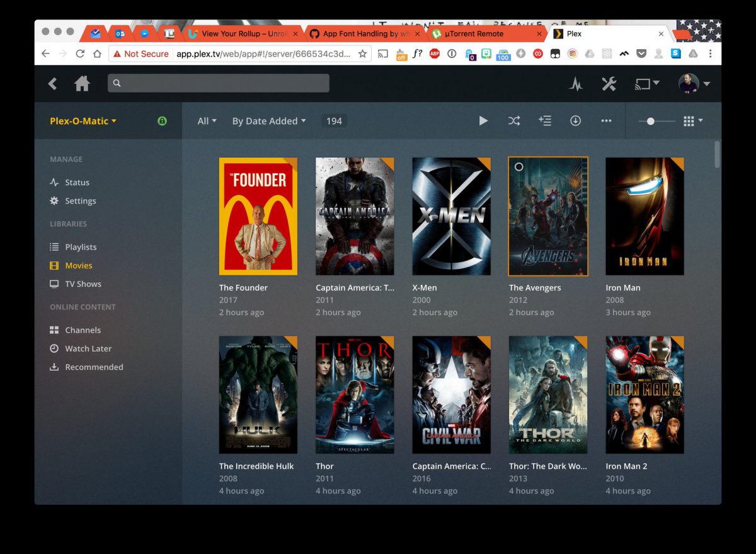Expand the cast player dropdown arrow

(x=656, y=83)
